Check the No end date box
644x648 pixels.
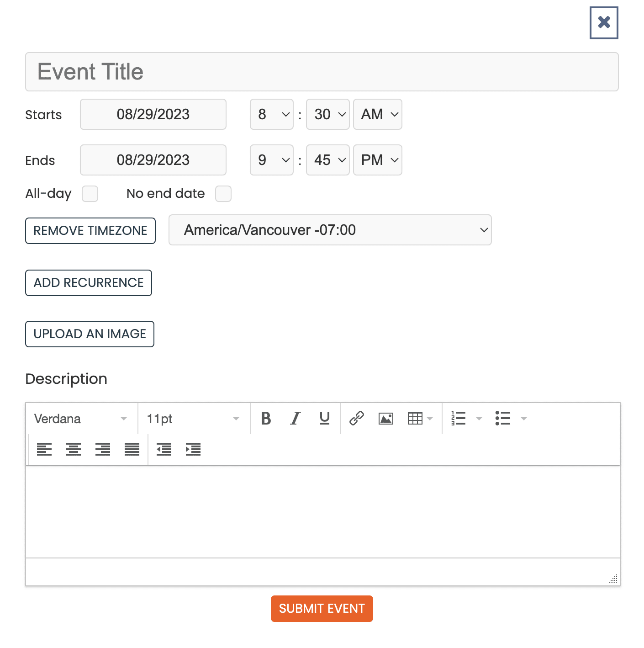click(x=223, y=194)
